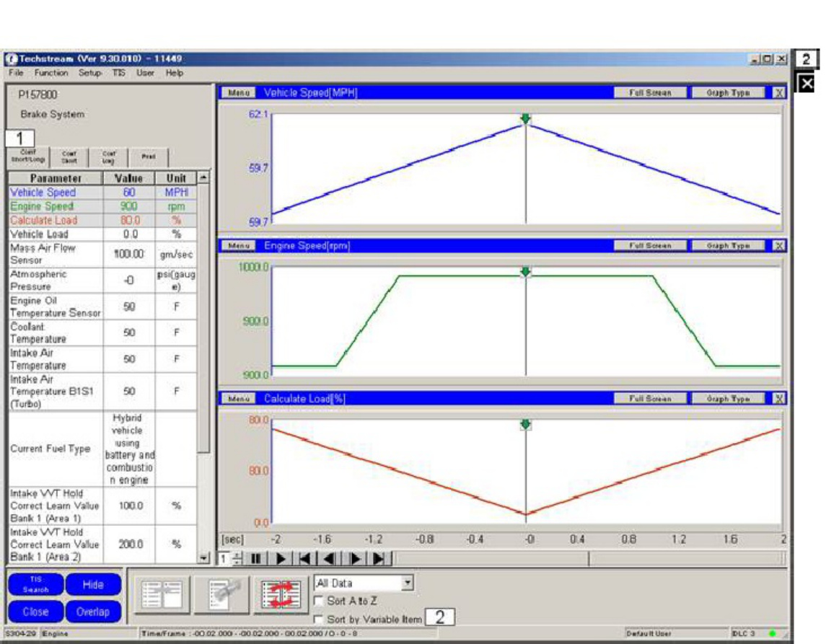
Task: Open the TIS menu
Action: click(x=119, y=73)
